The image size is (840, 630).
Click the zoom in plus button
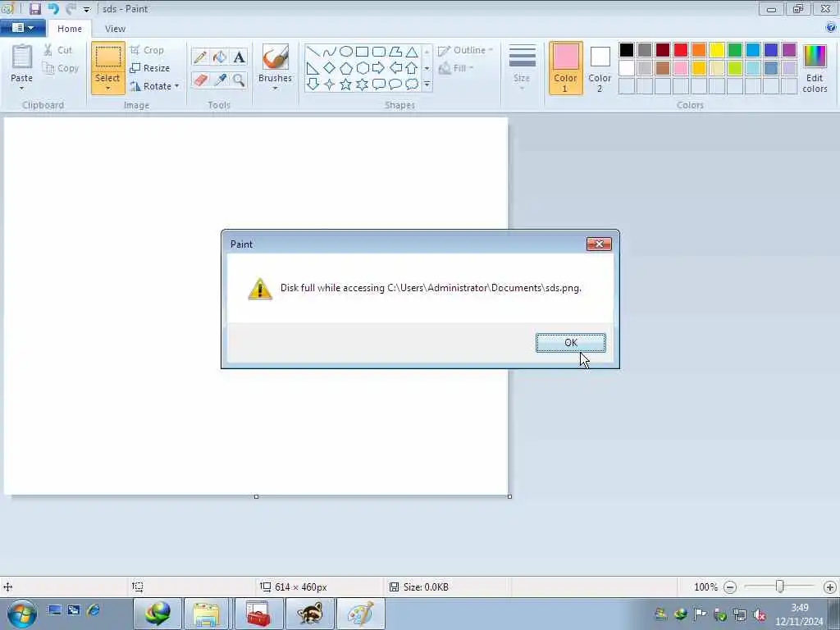click(830, 587)
